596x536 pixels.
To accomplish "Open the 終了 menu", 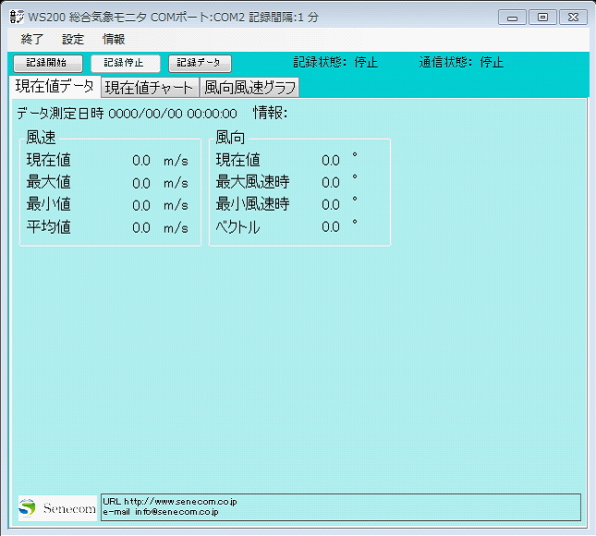I will click(32, 39).
